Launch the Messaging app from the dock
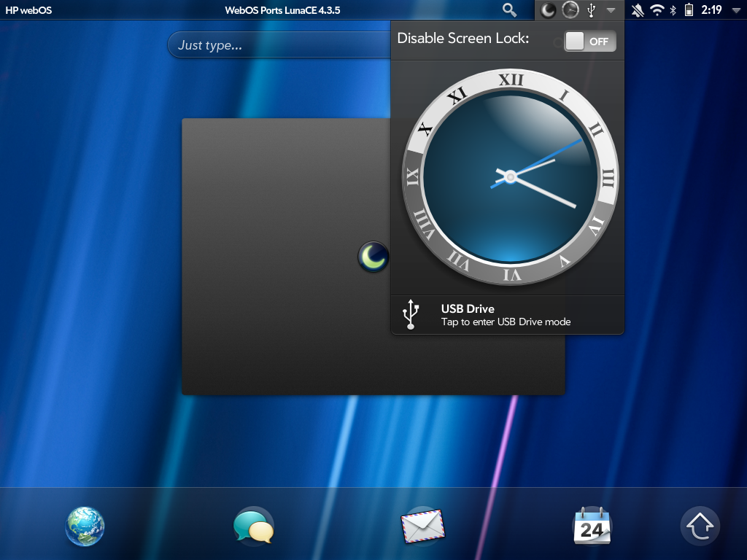 point(253,526)
